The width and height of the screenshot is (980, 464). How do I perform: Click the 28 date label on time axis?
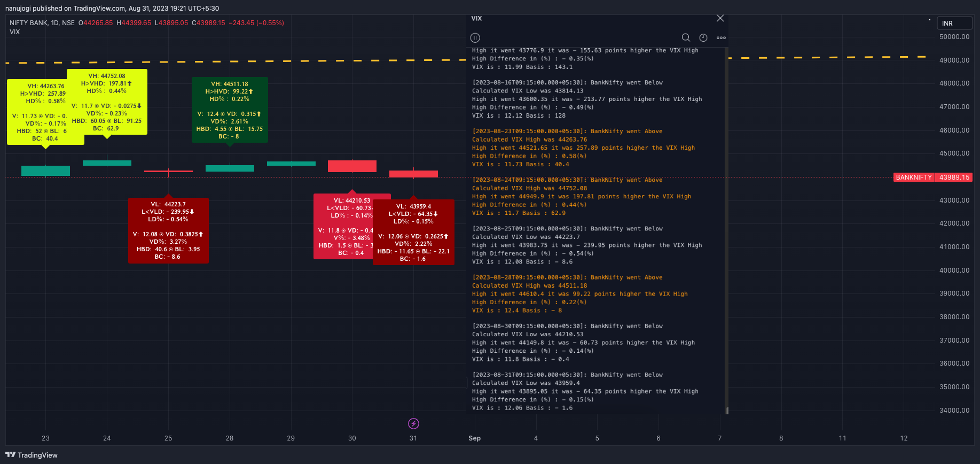[230, 438]
